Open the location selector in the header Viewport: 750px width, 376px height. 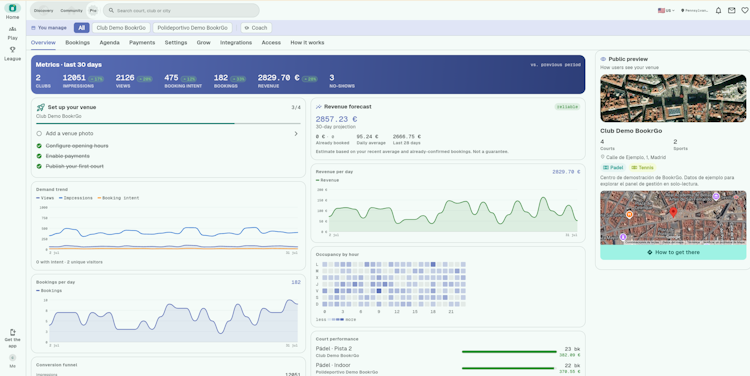point(695,11)
